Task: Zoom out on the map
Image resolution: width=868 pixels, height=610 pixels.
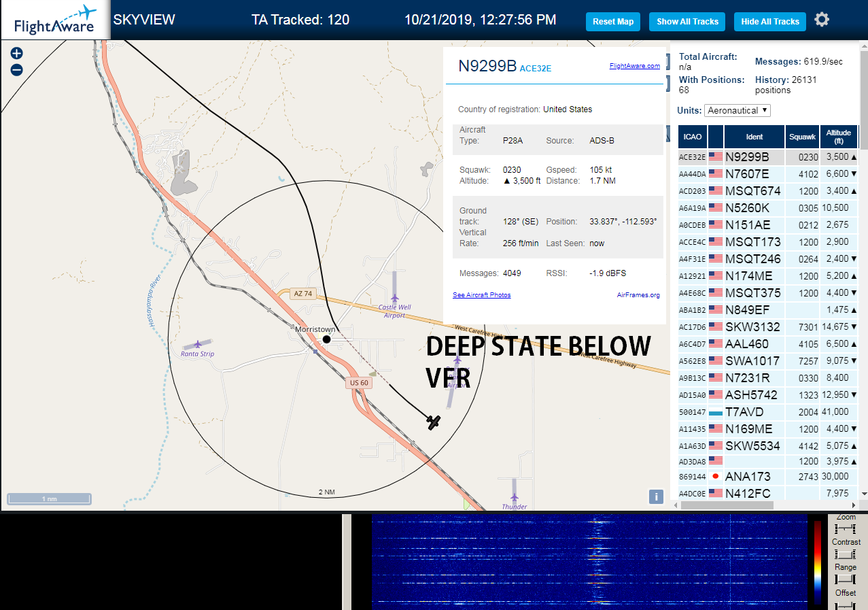Action: point(17,69)
